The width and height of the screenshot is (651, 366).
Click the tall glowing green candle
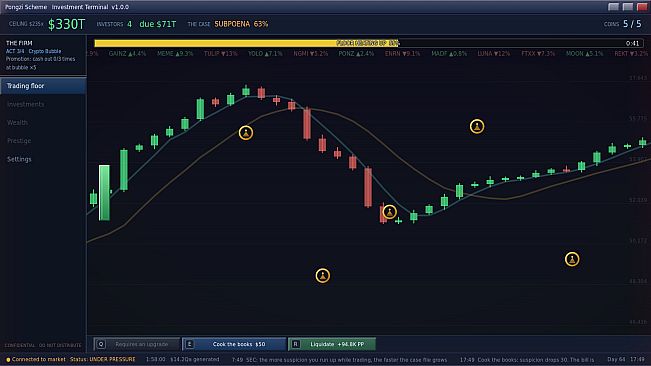pos(104,193)
